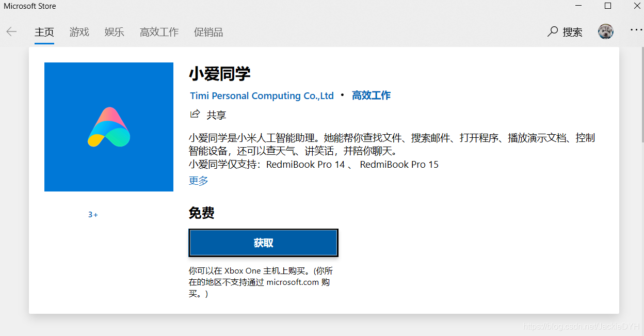Click the 搜索 magnifier icon

(553, 32)
